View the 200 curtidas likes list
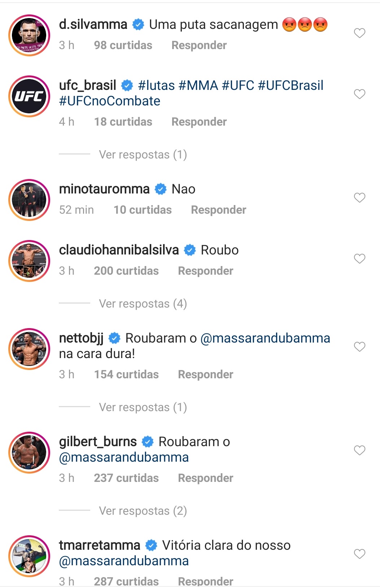The image size is (380, 588). [126, 271]
